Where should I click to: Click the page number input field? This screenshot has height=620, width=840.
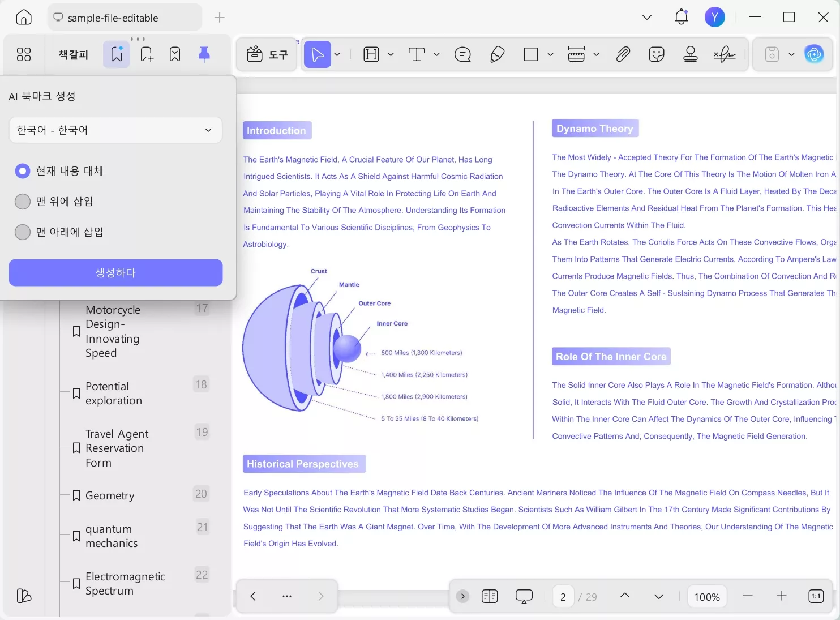tap(563, 597)
